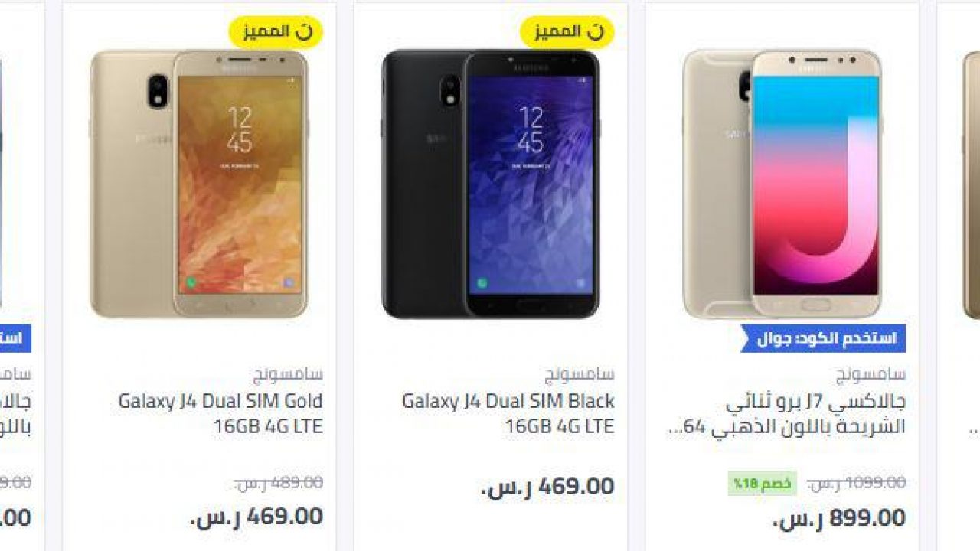980x551 pixels.
Task: Open the partially visible gold phone at right edge
Action: 972,184
